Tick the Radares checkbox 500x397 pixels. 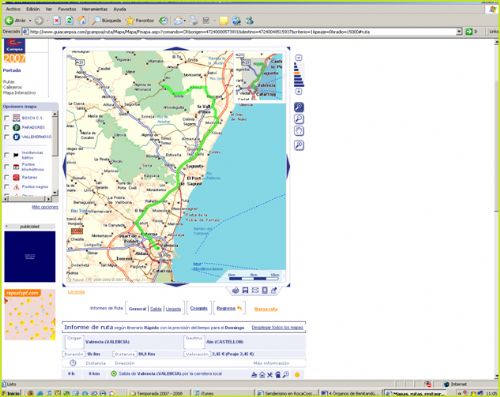click(7, 177)
